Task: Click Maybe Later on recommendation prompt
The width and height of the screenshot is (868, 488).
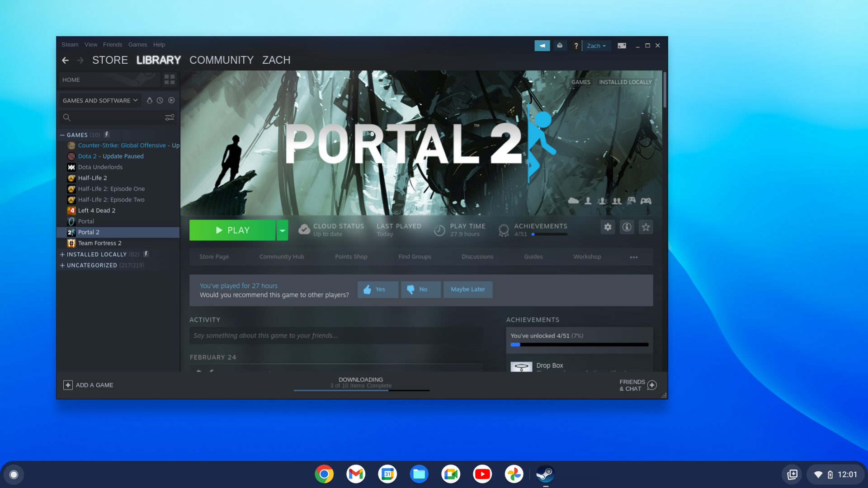Action: (468, 289)
